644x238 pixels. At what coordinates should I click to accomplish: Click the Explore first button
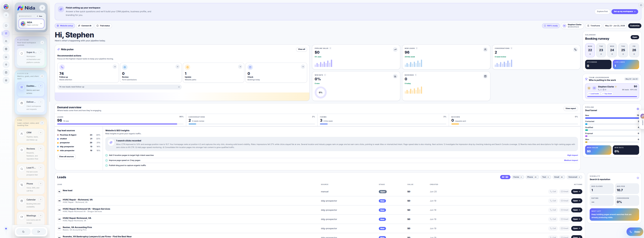(x=602, y=11)
